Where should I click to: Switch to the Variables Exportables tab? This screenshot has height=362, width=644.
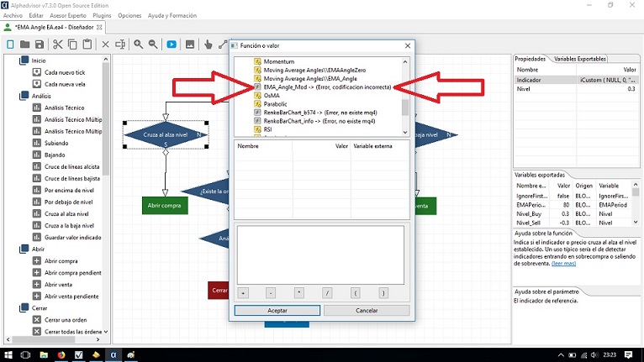click(580, 59)
